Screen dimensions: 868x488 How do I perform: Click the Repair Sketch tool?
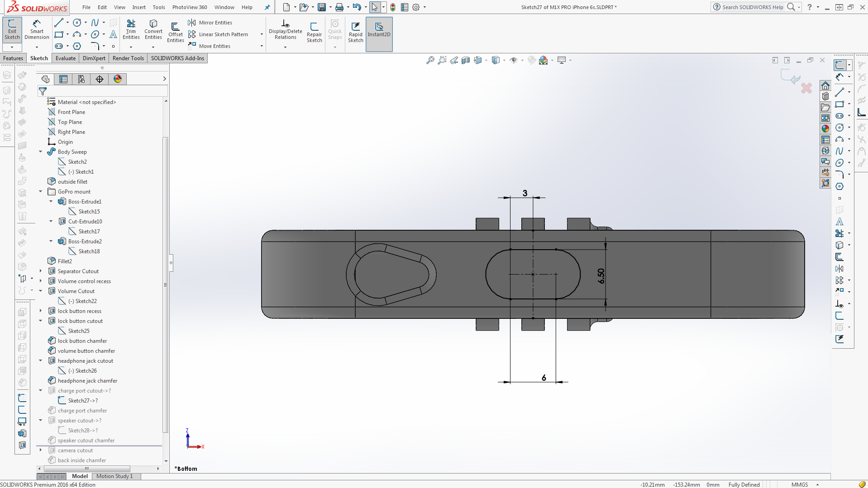(x=314, y=33)
